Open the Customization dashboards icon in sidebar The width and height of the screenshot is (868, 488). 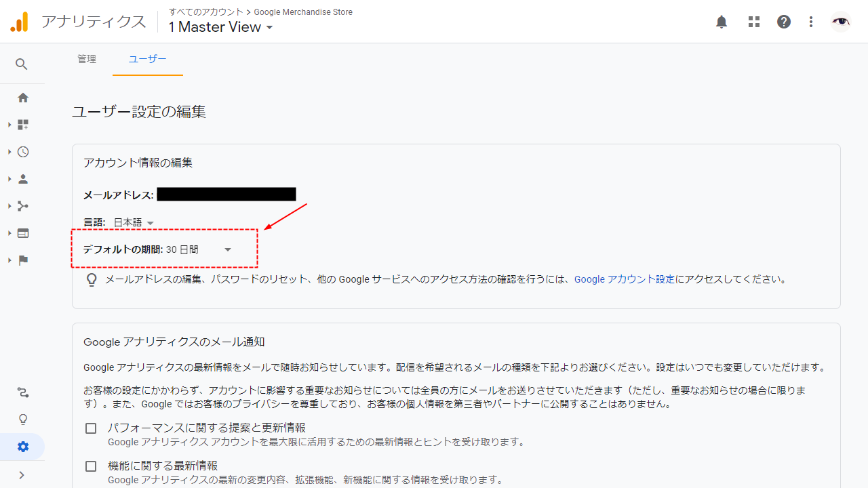pyautogui.click(x=23, y=125)
